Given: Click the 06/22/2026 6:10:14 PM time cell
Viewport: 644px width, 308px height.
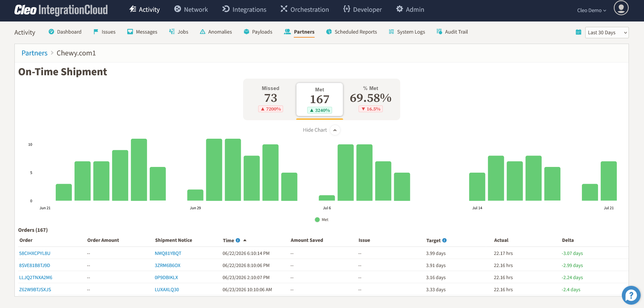Looking at the screenshot, I should [246, 253].
